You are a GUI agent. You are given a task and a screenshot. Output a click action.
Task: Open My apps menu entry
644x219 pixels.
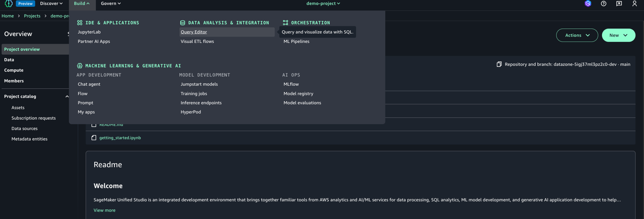[86, 112]
